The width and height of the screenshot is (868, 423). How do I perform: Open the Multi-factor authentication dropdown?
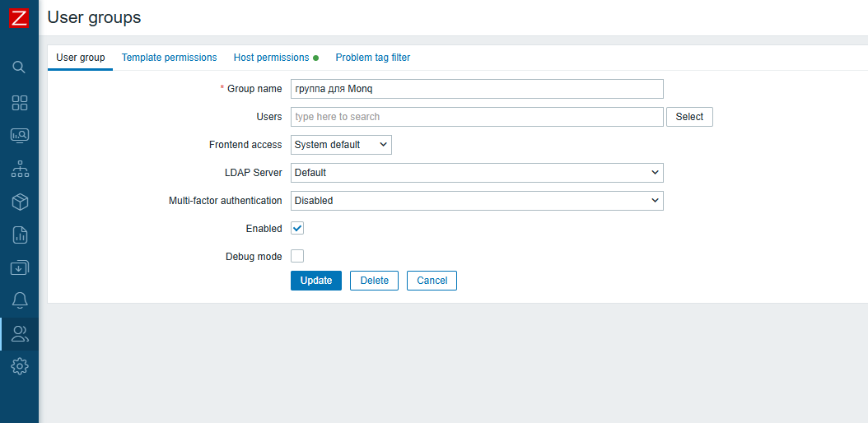point(477,201)
